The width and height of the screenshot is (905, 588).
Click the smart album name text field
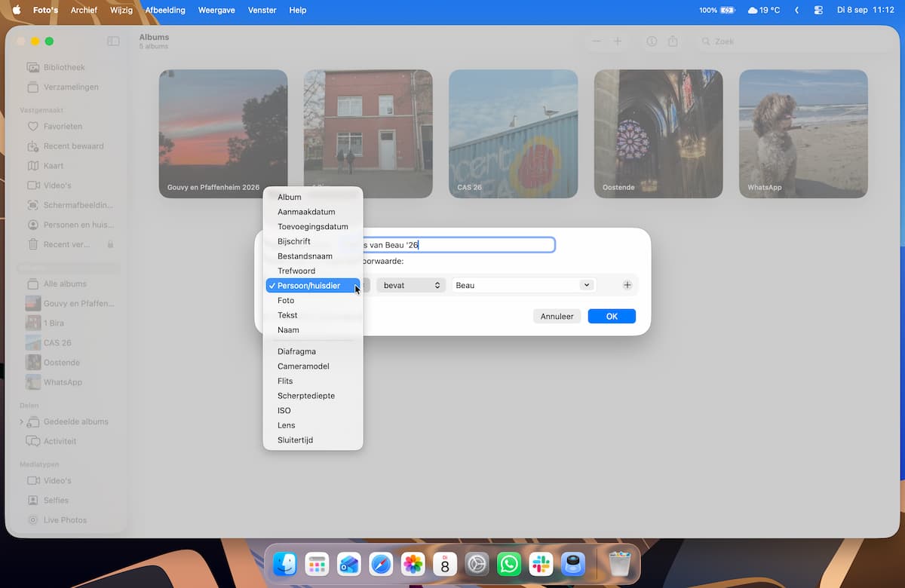point(447,245)
